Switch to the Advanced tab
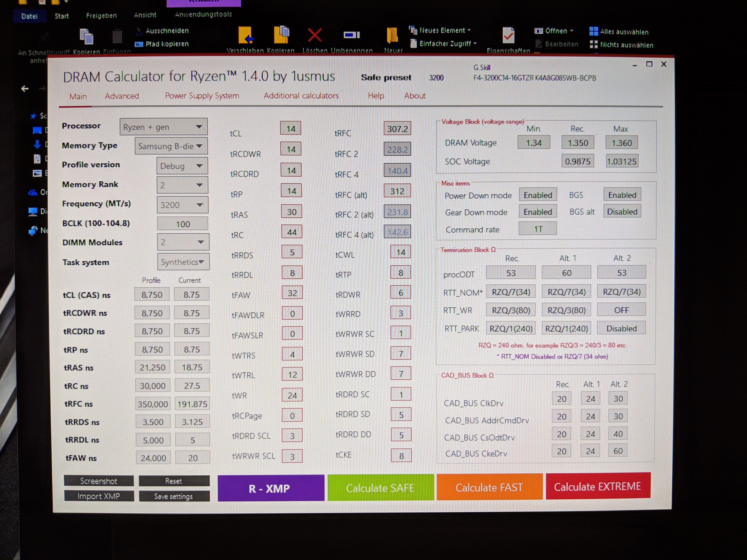Image resolution: width=747 pixels, height=560 pixels. pyautogui.click(x=122, y=96)
